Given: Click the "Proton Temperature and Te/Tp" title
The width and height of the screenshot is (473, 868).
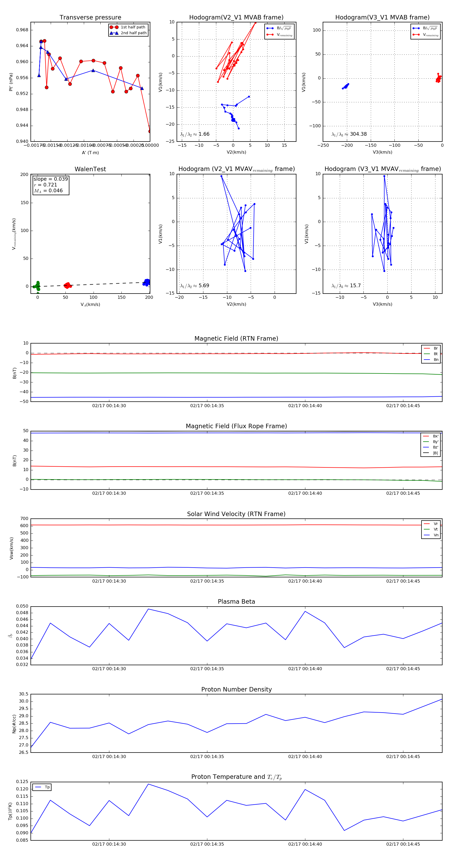Looking at the screenshot, I should coord(236,777).
